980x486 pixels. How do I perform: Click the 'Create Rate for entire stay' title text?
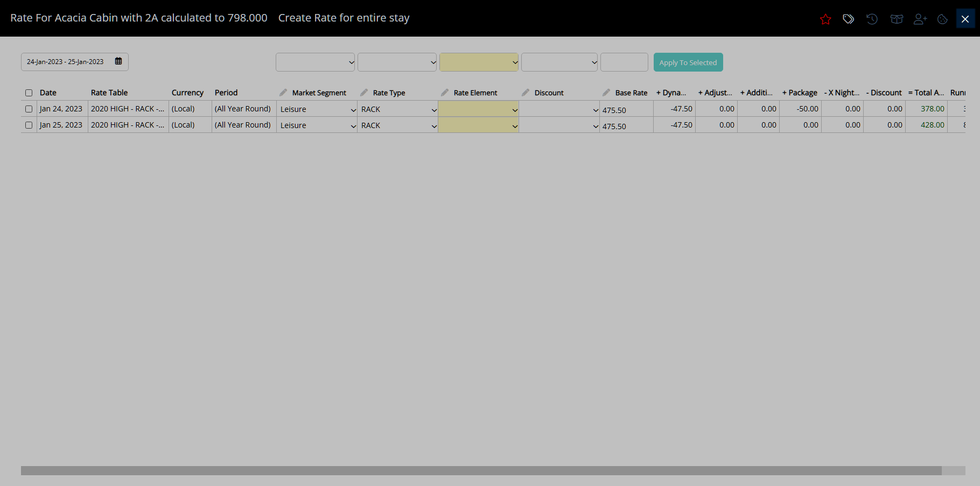344,18
